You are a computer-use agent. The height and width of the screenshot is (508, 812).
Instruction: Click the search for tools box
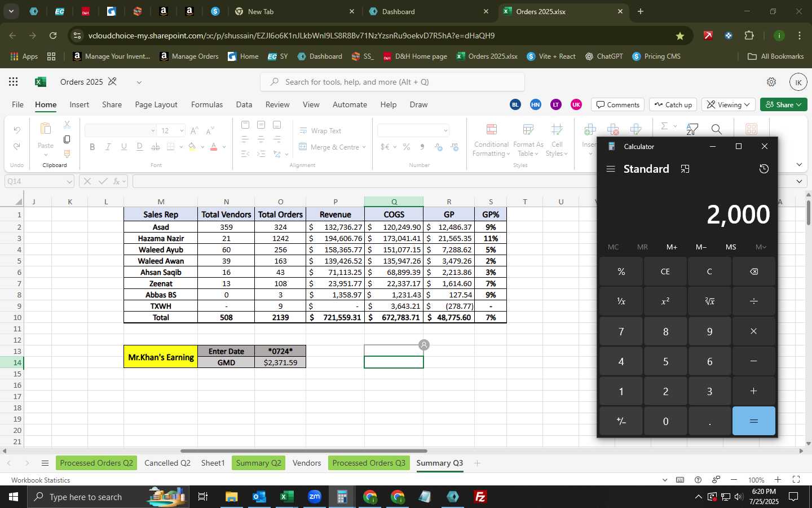click(x=392, y=82)
